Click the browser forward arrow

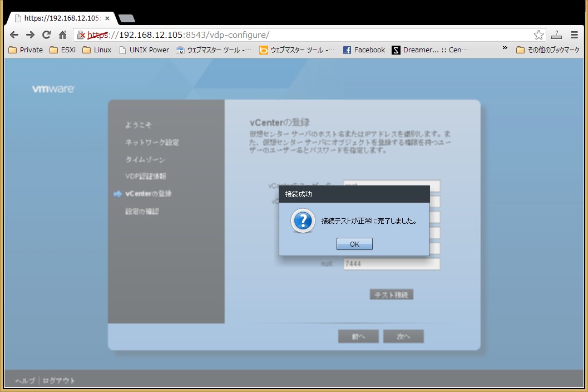(30, 35)
